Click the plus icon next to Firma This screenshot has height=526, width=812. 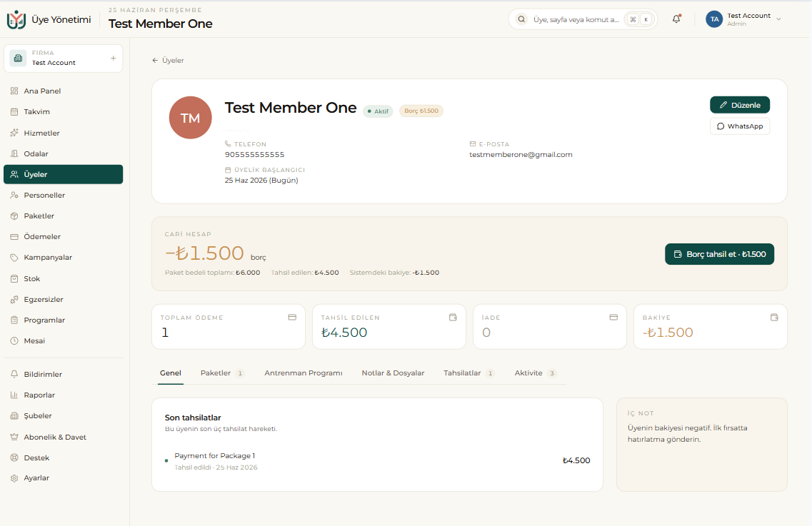coord(113,58)
